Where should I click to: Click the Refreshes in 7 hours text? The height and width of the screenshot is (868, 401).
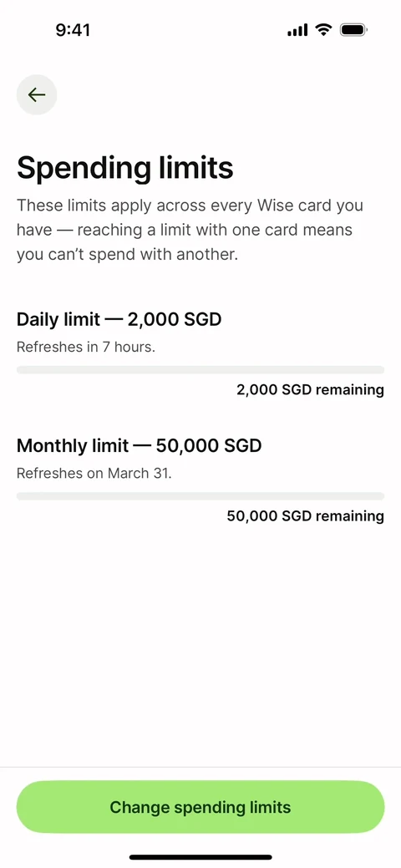pyautogui.click(x=86, y=347)
